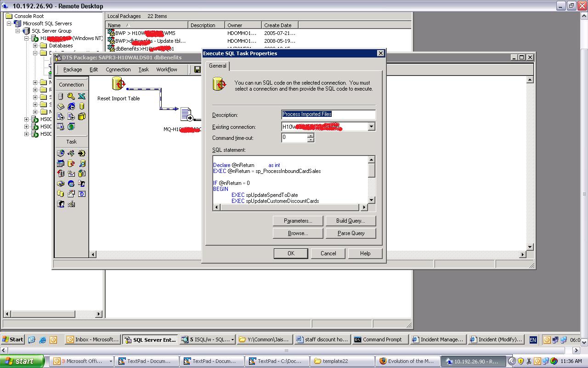The height and width of the screenshot is (368, 588).
Task: Click the Save disk icon in DTS toolbar
Action: (198, 69)
